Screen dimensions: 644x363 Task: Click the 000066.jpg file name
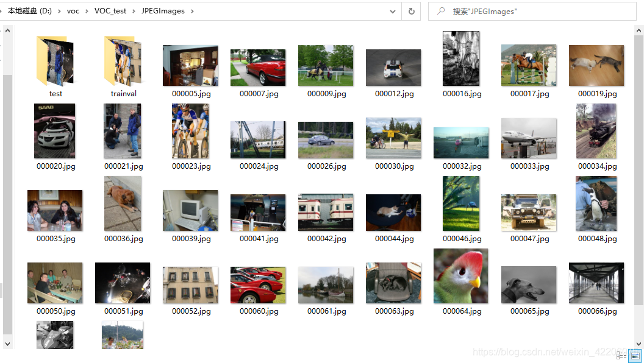tap(597, 311)
